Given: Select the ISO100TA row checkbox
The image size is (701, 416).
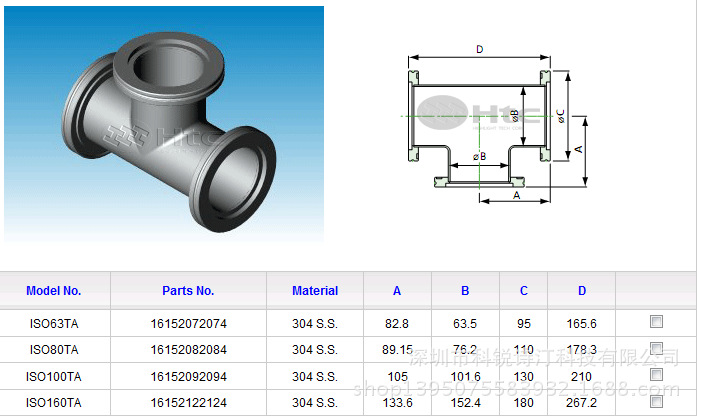Looking at the screenshot, I should point(656,375).
